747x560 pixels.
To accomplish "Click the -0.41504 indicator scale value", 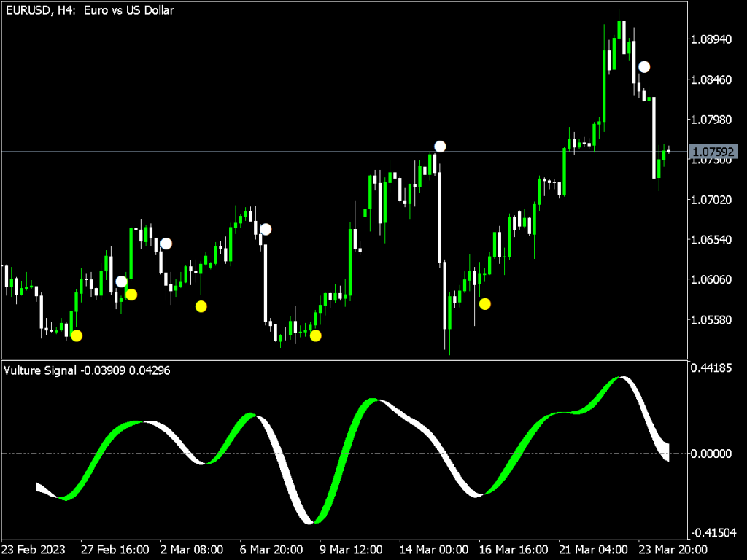I will [713, 532].
